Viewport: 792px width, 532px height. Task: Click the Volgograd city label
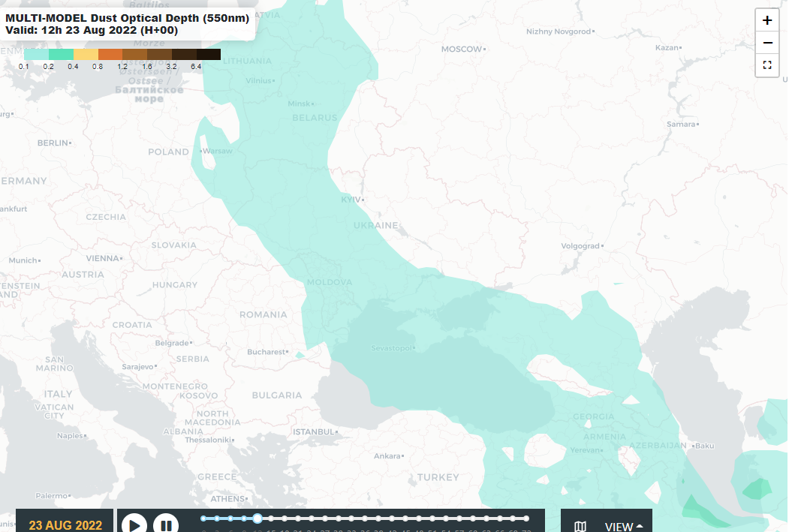click(580, 246)
